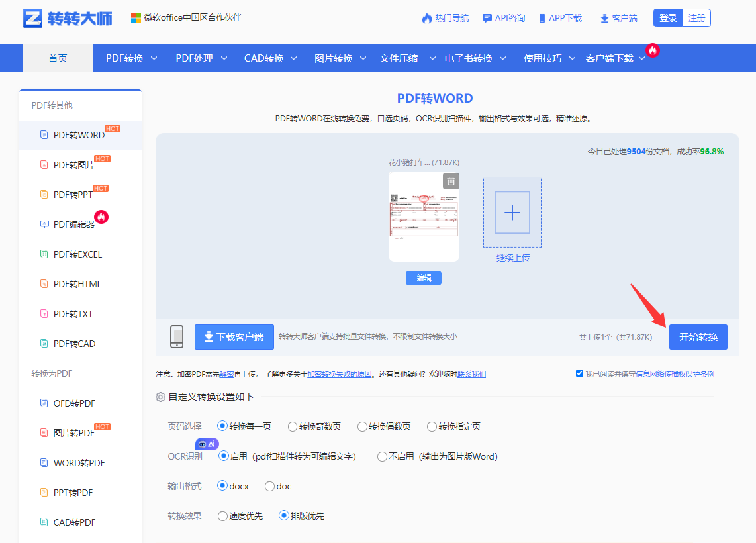Click the 开始转换 button
This screenshot has height=543, width=756.
[698, 337]
